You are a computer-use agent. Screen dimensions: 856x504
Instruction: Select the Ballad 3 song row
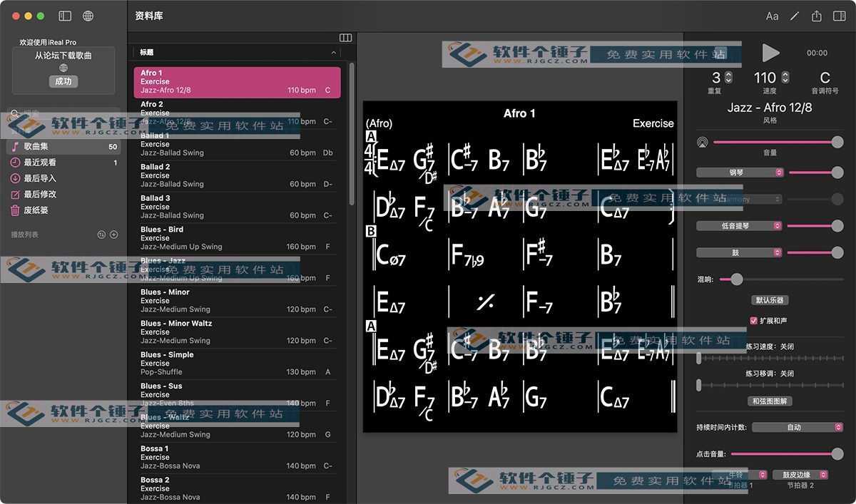click(237, 207)
